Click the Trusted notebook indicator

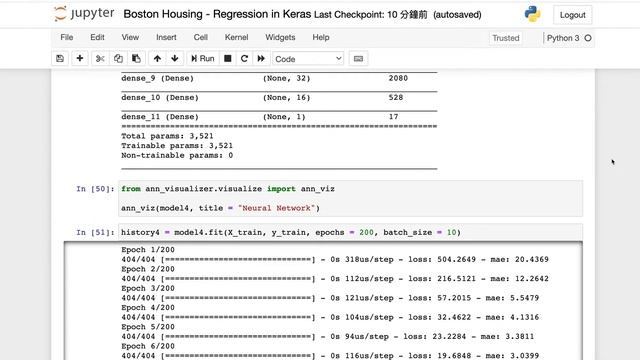(506, 38)
